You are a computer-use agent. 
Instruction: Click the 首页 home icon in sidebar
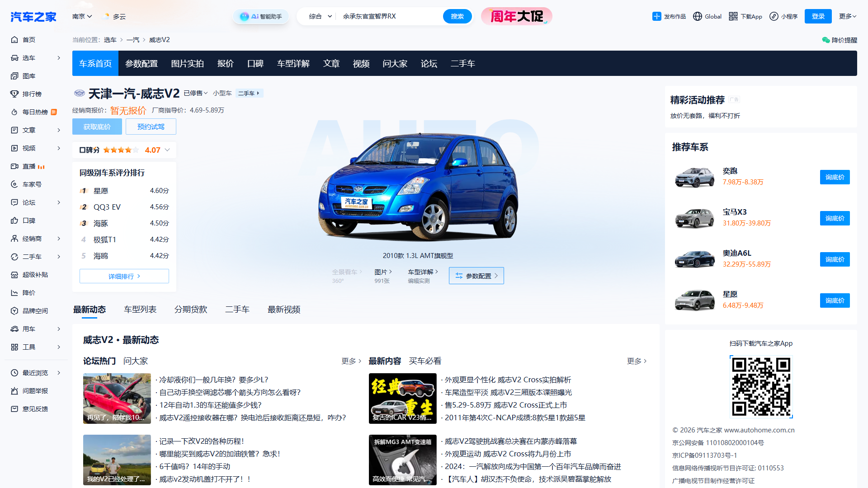[x=14, y=40]
